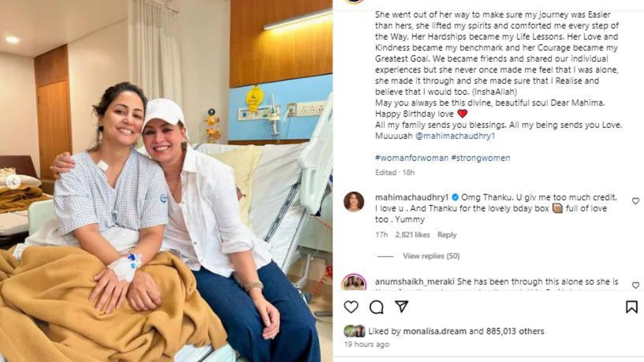644x362 pixels.
Task: Open the comment bubble icon
Action: pyautogui.click(x=376, y=307)
